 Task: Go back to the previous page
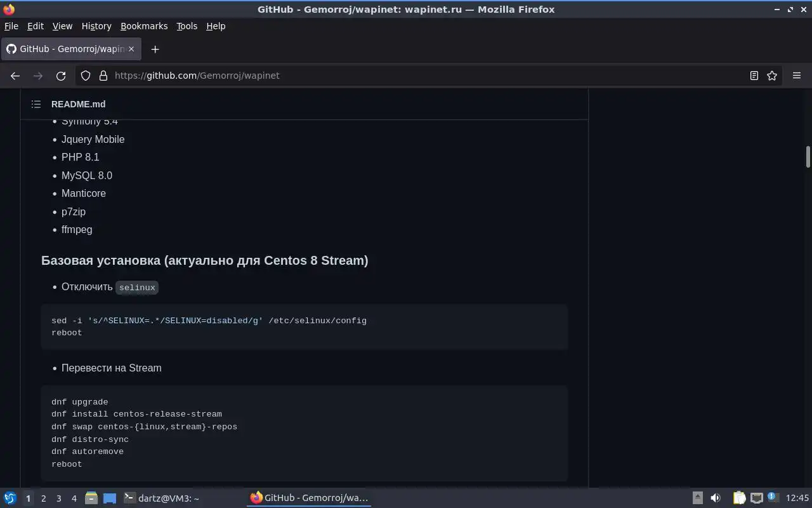pyautogui.click(x=15, y=76)
